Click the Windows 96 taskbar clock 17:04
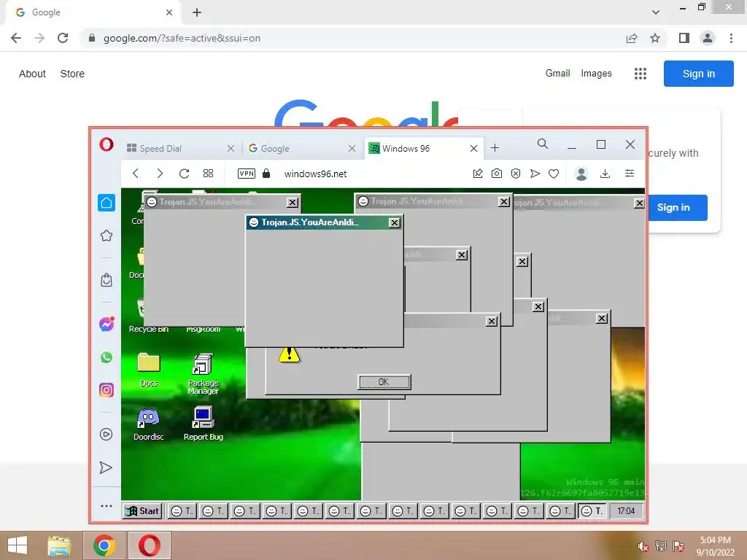 [626, 511]
